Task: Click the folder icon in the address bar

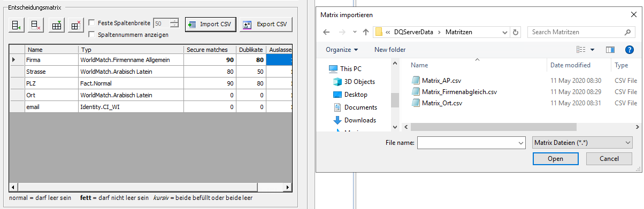Action: 379,32
